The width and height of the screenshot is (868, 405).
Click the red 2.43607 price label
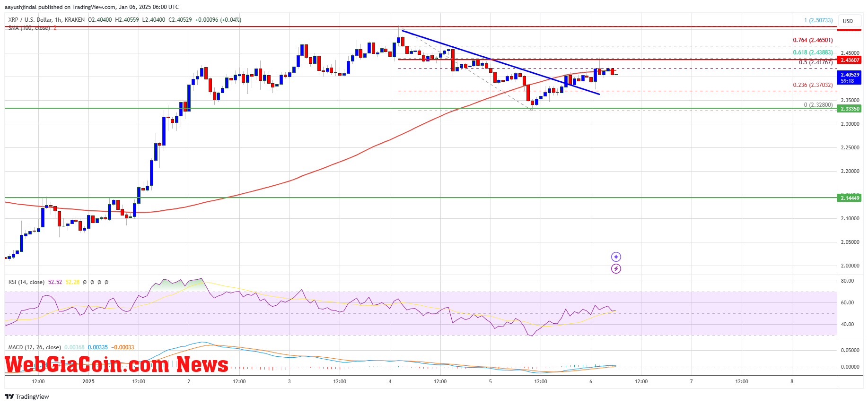tap(850, 60)
